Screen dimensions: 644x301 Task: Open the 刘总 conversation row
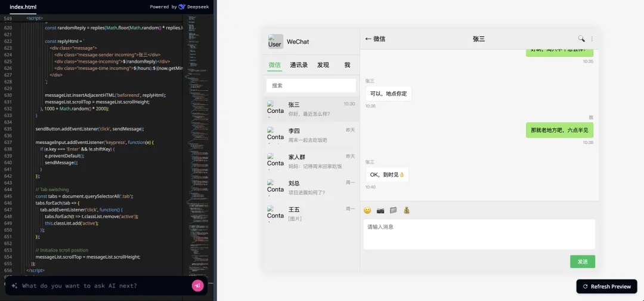click(311, 188)
